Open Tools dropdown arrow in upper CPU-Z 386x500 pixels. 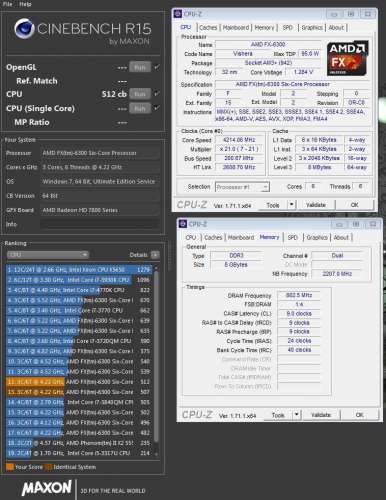tap(291, 205)
